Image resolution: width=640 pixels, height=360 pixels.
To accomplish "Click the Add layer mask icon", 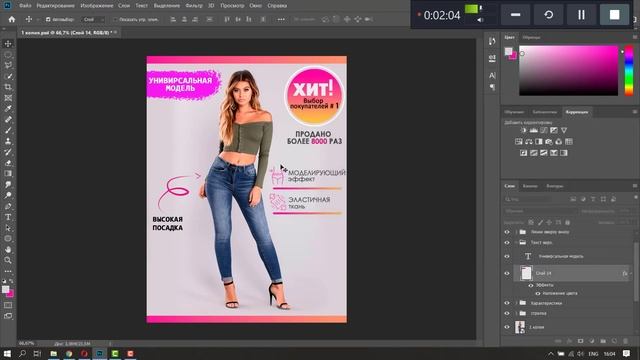I will pyautogui.click(x=580, y=341).
